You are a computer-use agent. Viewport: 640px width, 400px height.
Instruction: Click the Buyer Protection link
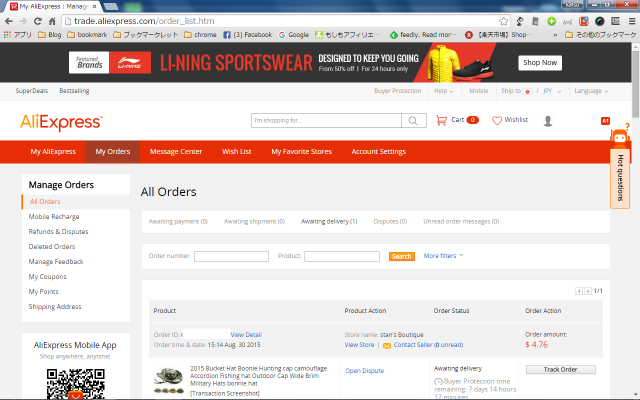point(398,91)
